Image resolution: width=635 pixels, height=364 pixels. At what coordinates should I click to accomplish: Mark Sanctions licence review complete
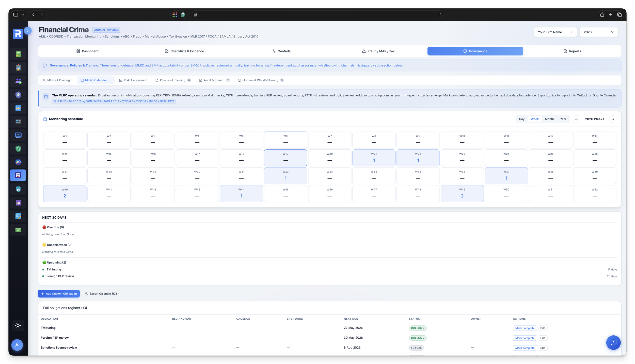[525, 348]
